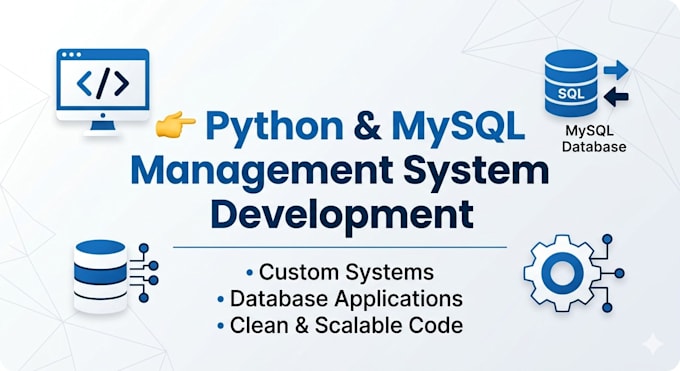Image resolution: width=680 pixels, height=371 pixels.
Task: Click the code monitor icon with brackets
Action: click(x=103, y=92)
